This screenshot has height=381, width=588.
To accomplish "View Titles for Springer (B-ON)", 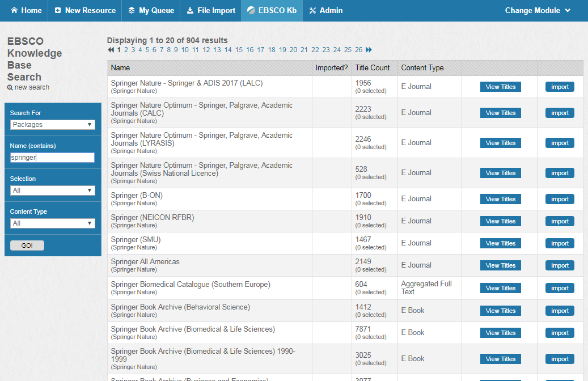I will 500,199.
